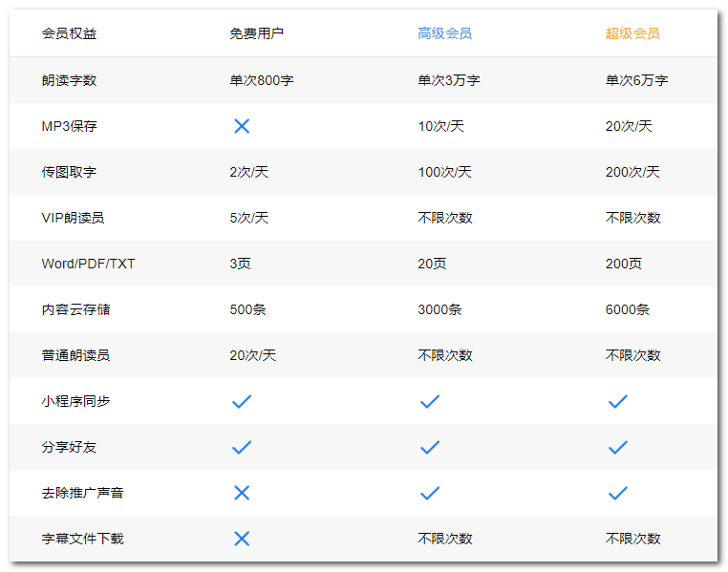Click the 10次/天 cell
The image size is (728, 572).
pos(440,126)
